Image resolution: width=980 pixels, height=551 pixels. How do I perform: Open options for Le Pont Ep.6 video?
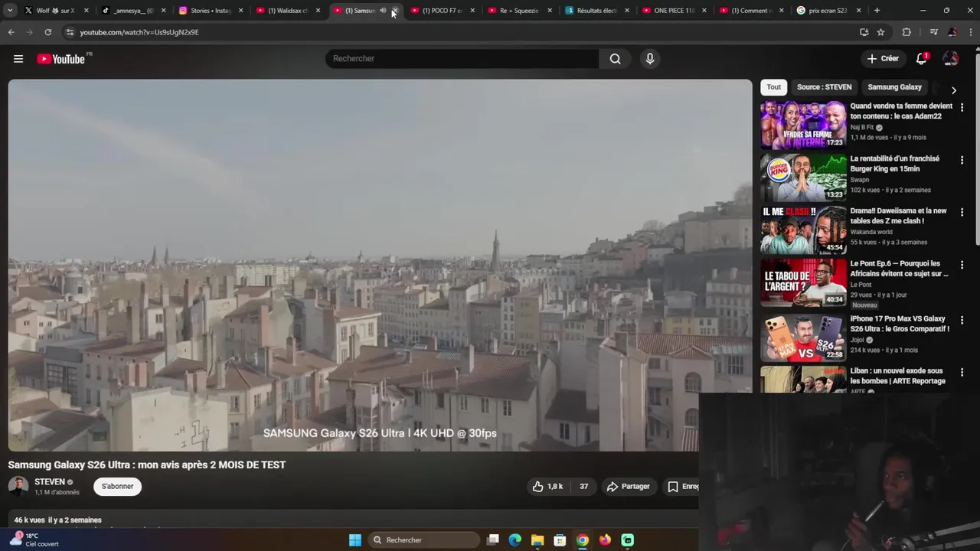962,265
